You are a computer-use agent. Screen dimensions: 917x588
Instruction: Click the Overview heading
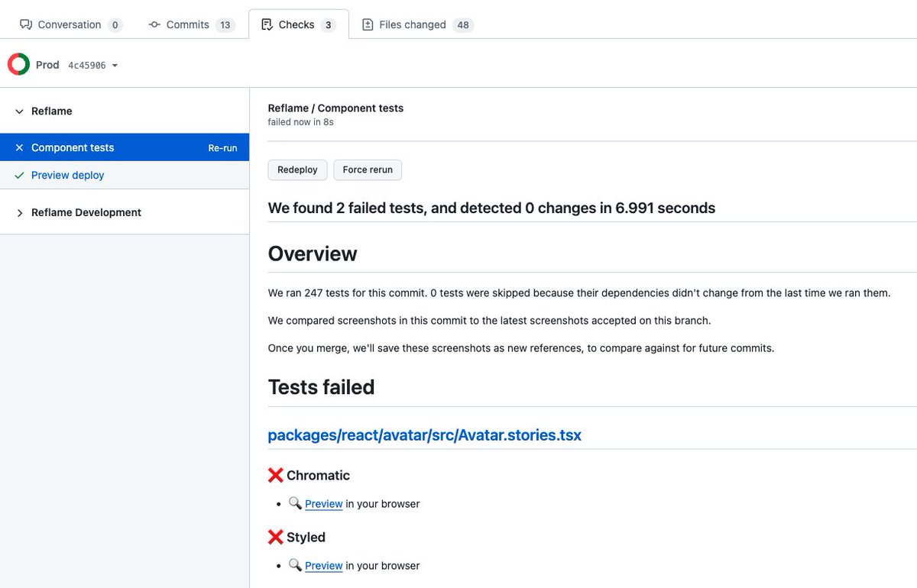click(313, 254)
